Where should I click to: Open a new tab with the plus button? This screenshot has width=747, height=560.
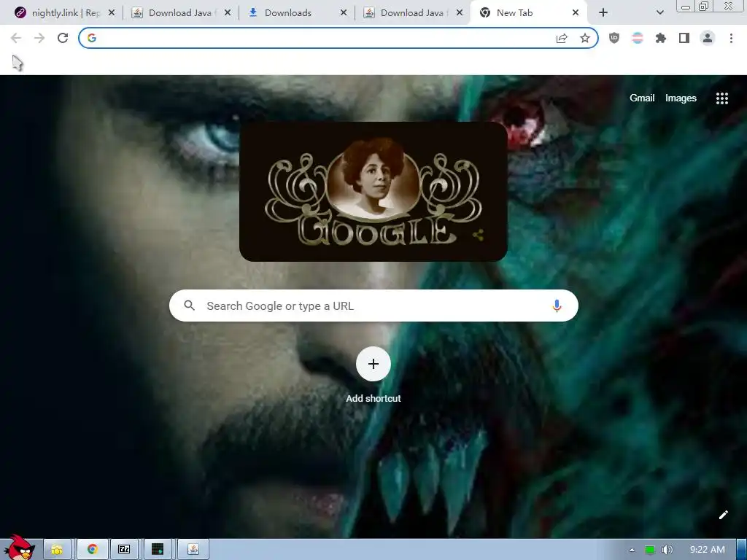[x=603, y=13]
